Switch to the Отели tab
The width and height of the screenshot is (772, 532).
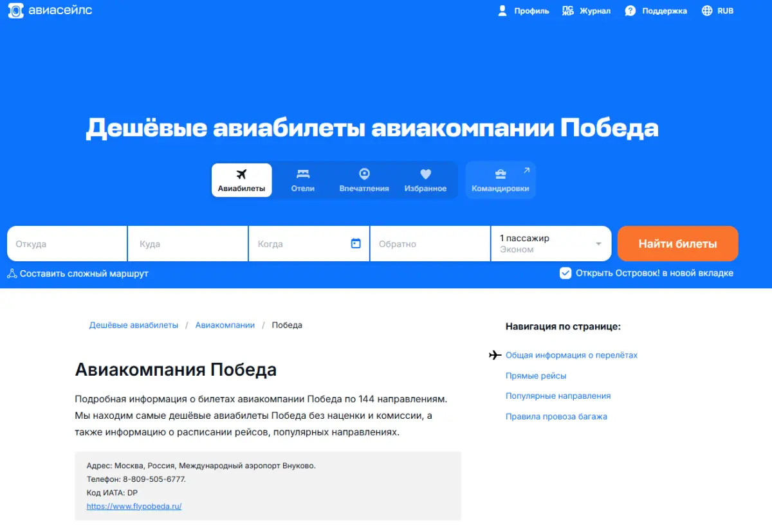tap(303, 180)
